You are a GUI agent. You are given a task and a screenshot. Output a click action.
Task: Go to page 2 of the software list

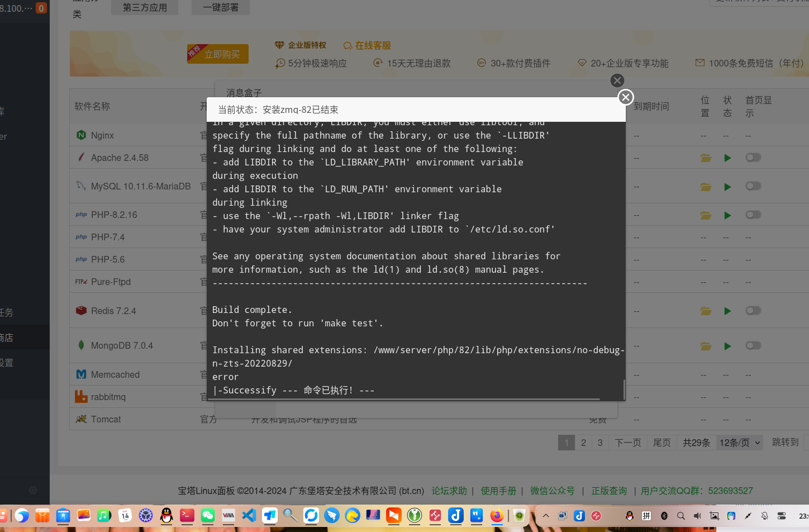[x=583, y=443]
